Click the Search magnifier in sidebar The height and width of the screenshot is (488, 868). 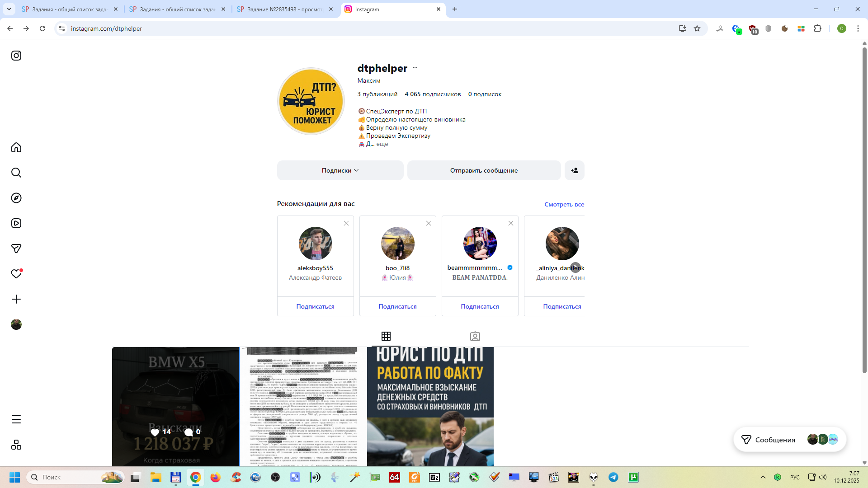point(16,173)
